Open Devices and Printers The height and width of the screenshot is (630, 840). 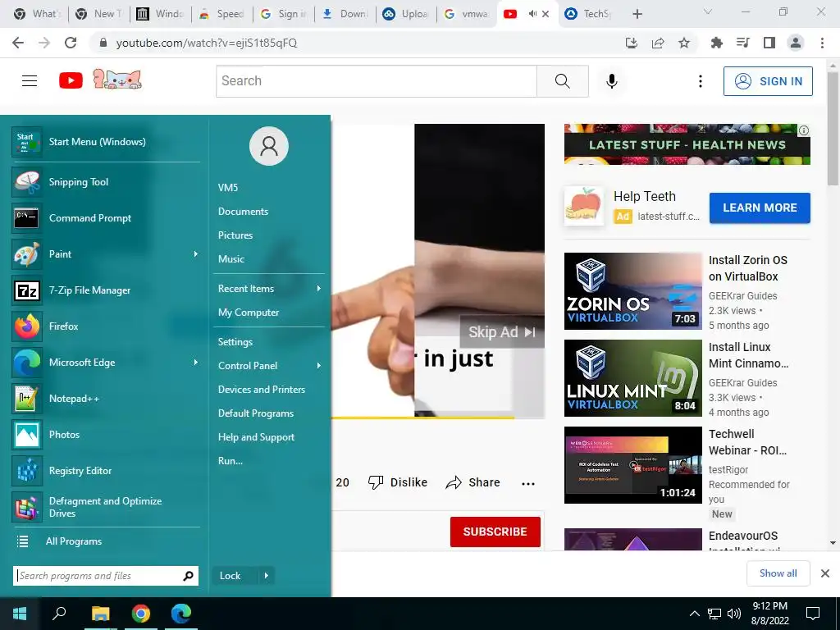tap(262, 390)
